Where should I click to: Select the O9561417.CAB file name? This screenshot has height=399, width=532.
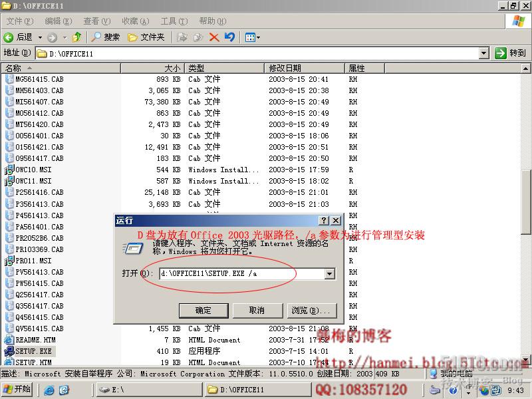[x=39, y=158]
